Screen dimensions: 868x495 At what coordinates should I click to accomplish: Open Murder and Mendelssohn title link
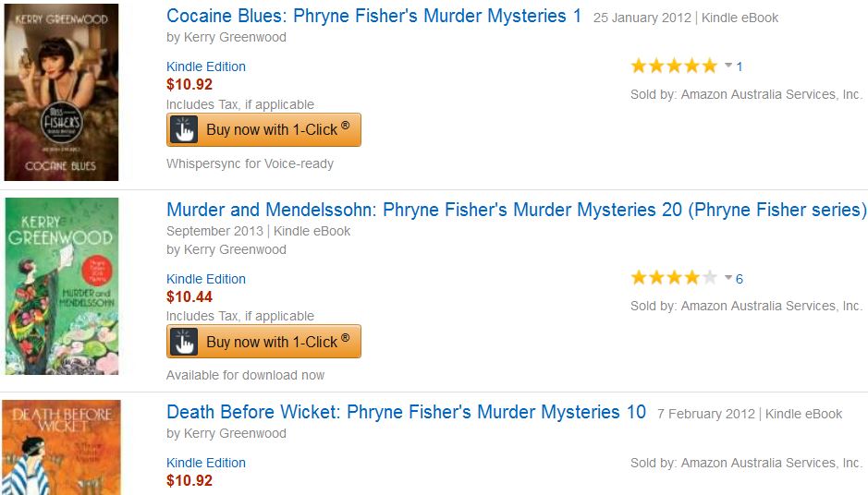pos(516,210)
